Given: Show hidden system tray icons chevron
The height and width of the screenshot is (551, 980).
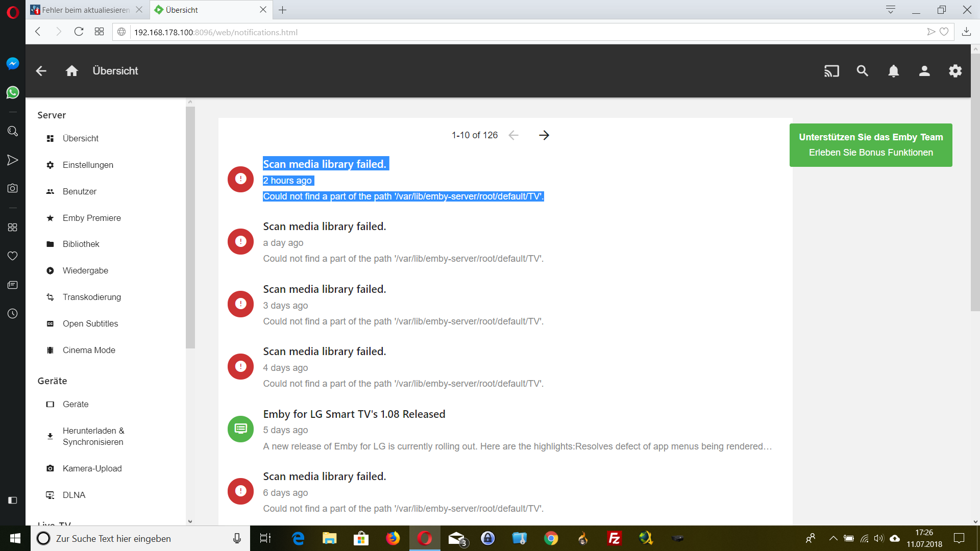Looking at the screenshot, I should (833, 538).
